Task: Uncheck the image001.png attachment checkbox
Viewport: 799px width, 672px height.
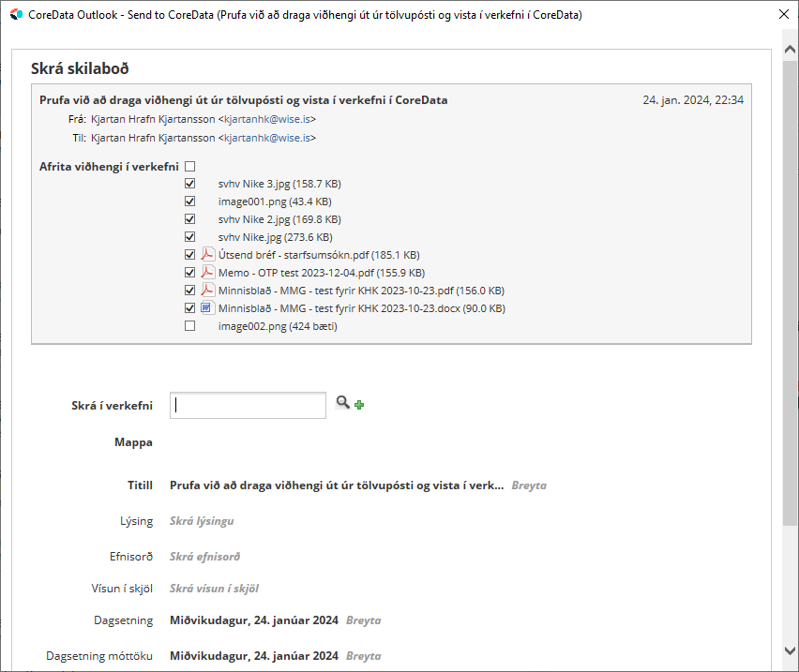Action: point(190,202)
